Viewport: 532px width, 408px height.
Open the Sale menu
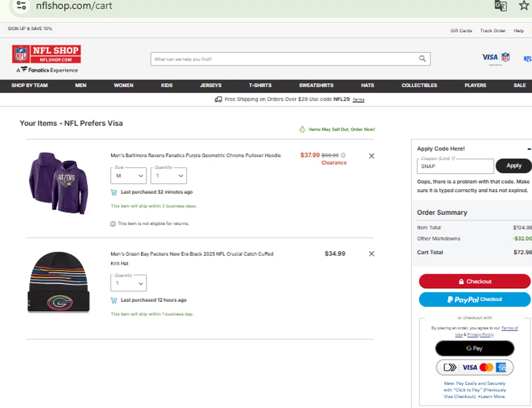[x=520, y=86]
